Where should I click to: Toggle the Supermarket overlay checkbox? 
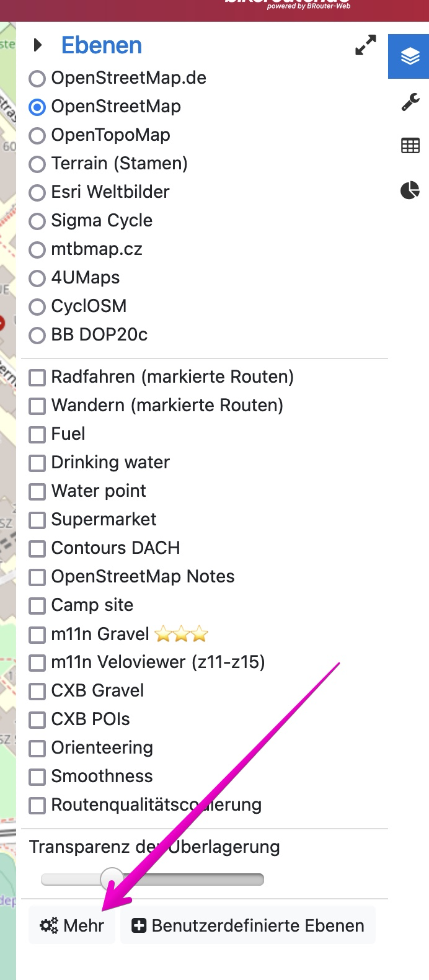click(38, 520)
